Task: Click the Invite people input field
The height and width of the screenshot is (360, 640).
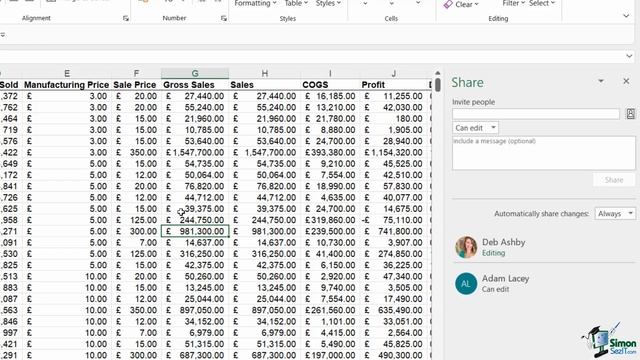Action: [x=536, y=114]
